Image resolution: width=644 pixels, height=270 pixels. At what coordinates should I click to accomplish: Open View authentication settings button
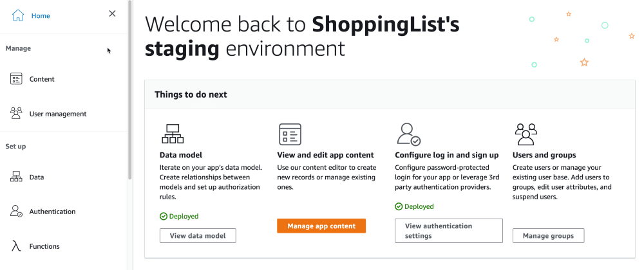pos(448,231)
